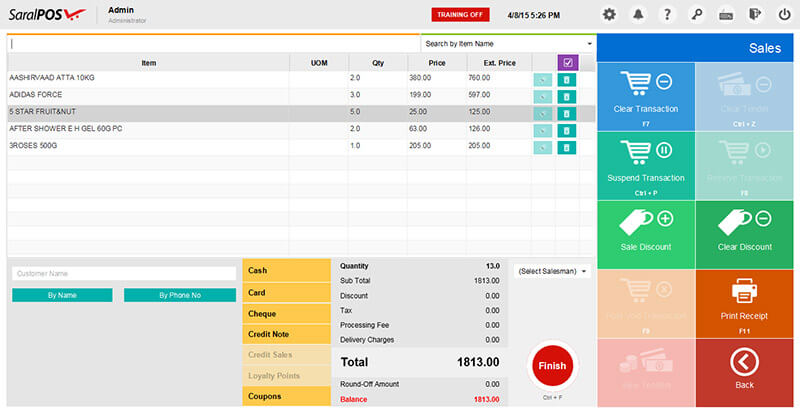The width and height of the screenshot is (800, 413).
Task: Click the By Phone No button
Action: click(180, 295)
